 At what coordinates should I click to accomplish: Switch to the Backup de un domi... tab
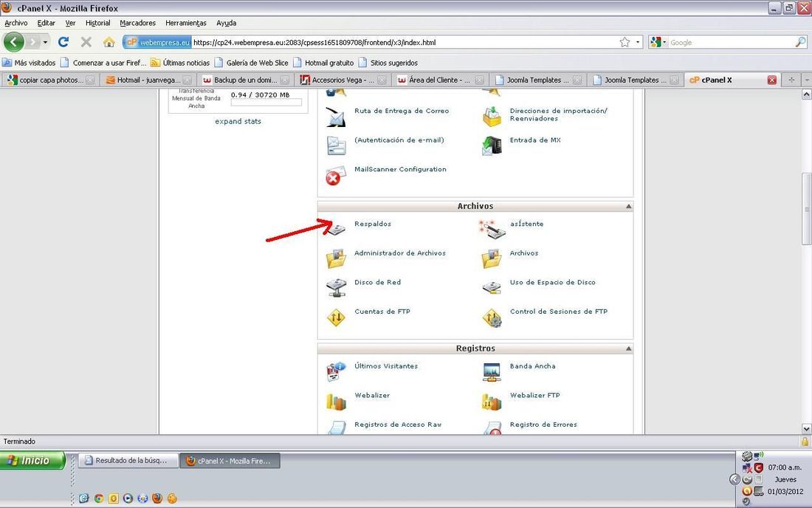pos(245,80)
